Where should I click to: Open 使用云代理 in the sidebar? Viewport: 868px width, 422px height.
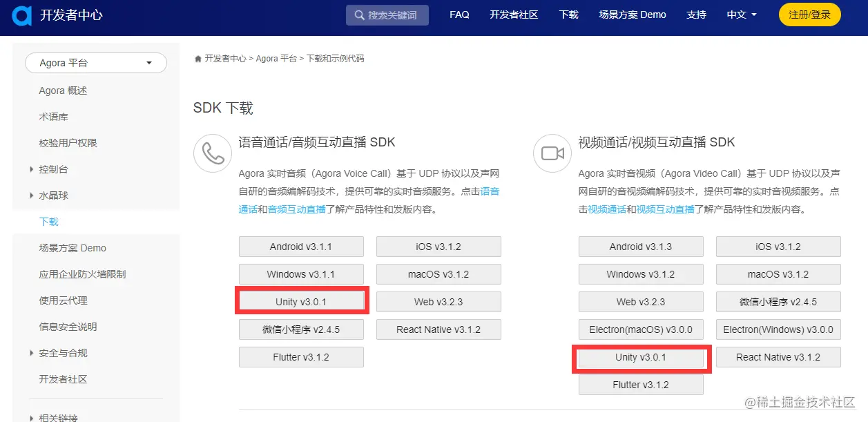[63, 300]
